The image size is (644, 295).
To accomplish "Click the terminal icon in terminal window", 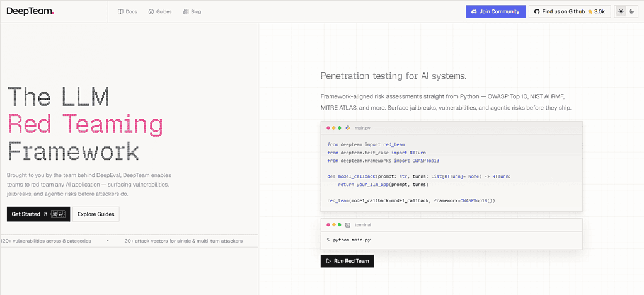I will [x=348, y=225].
